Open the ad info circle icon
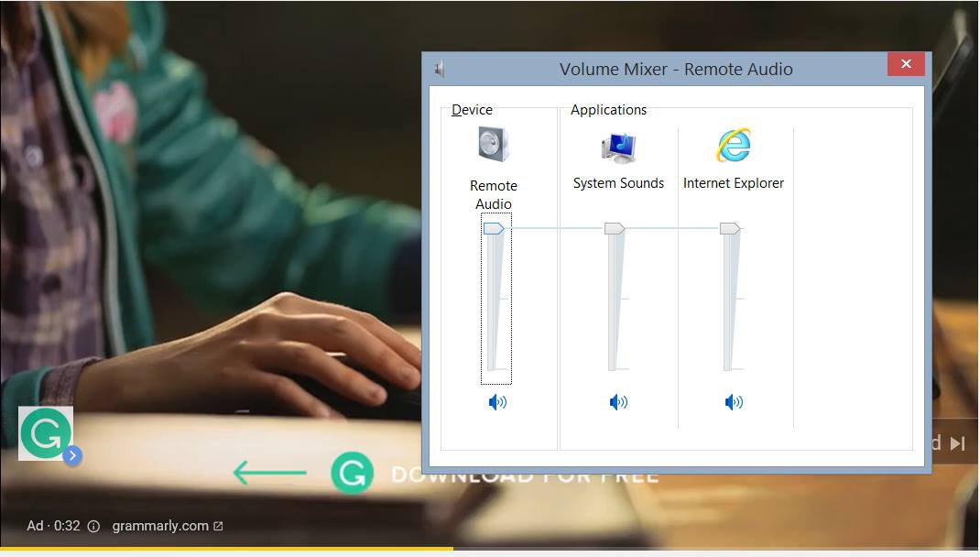The image size is (980, 557). (x=93, y=526)
